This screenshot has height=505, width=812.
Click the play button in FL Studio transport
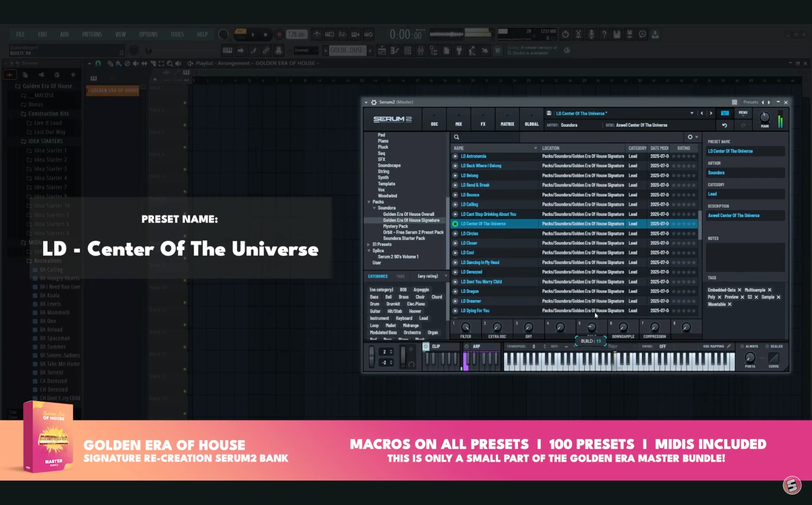coord(253,34)
